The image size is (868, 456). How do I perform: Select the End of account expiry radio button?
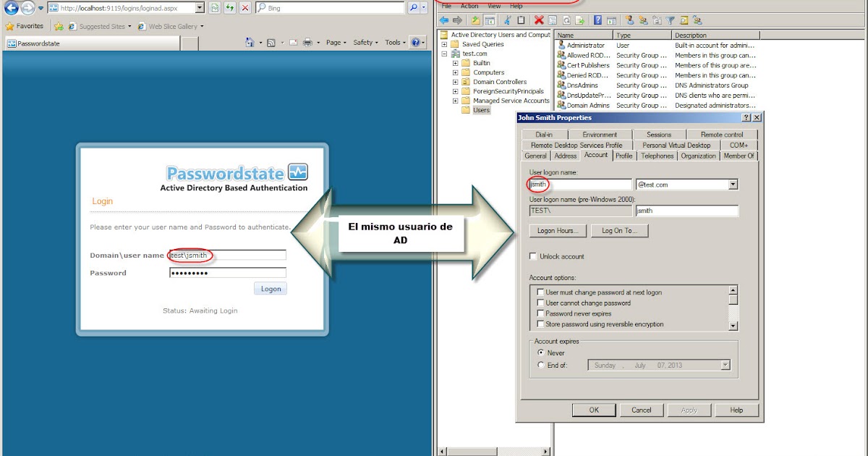click(x=540, y=365)
